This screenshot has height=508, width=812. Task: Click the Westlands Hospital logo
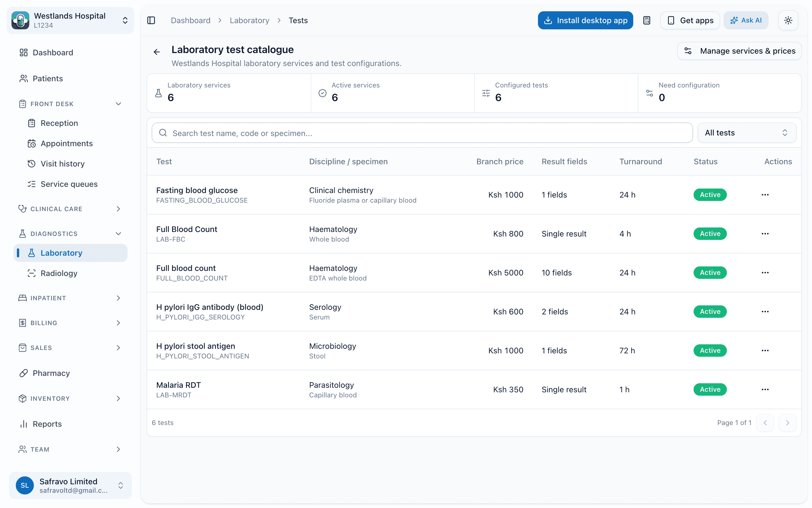click(x=20, y=21)
